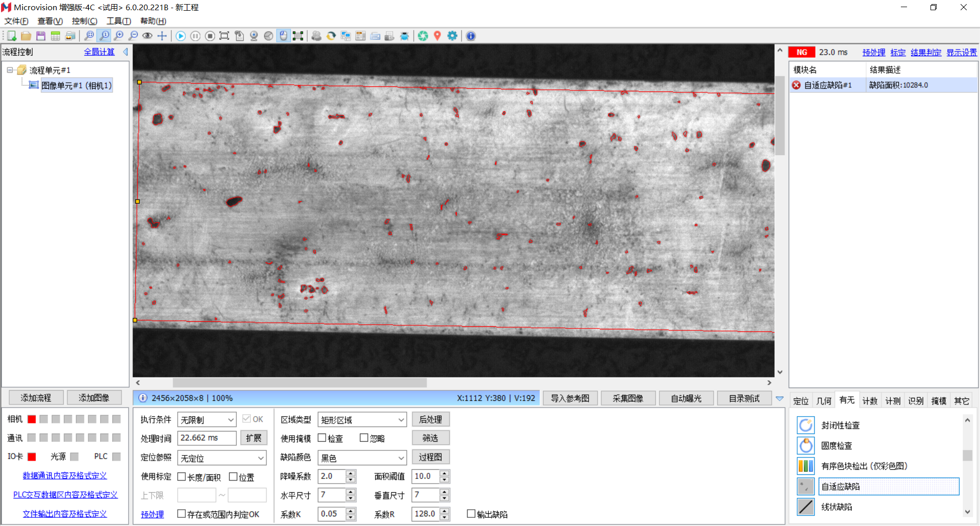Switch to the 识别 tab

coord(916,401)
